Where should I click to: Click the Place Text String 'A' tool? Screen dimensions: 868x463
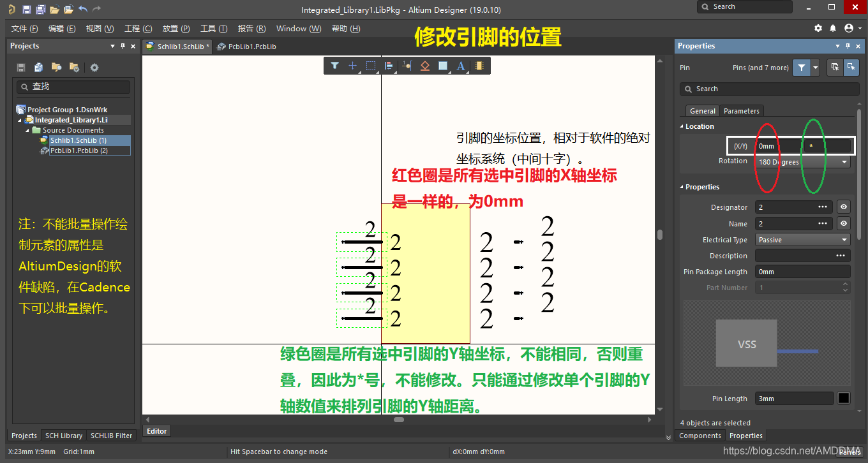[461, 66]
